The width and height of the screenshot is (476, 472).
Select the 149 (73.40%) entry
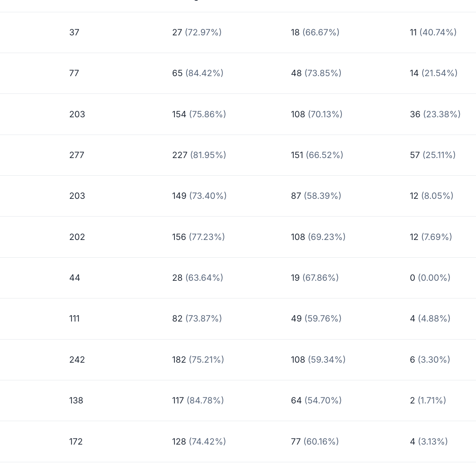(x=199, y=196)
